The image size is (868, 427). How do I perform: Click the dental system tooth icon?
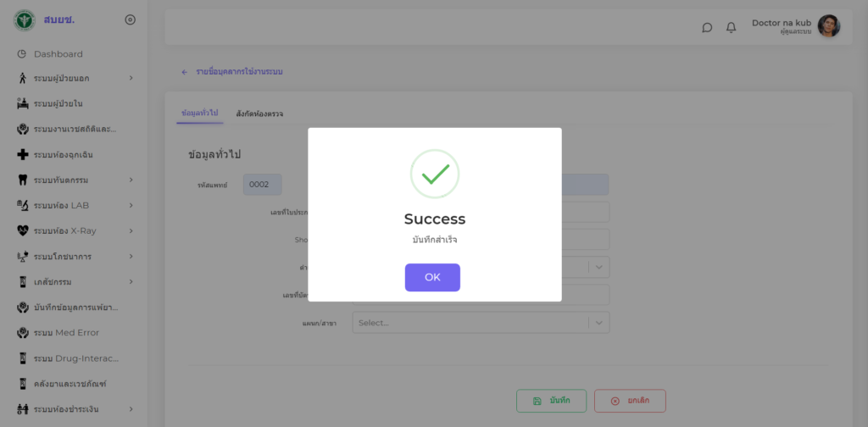22,180
